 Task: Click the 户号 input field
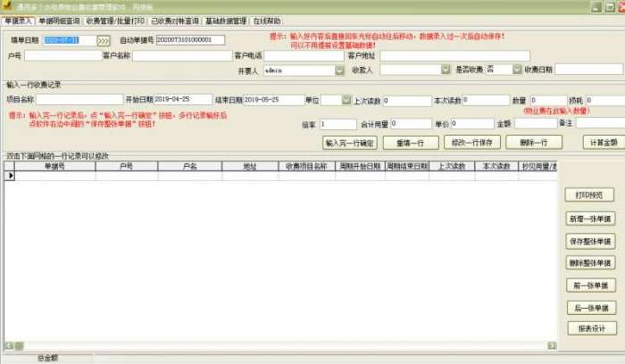pyautogui.click(x=62, y=55)
